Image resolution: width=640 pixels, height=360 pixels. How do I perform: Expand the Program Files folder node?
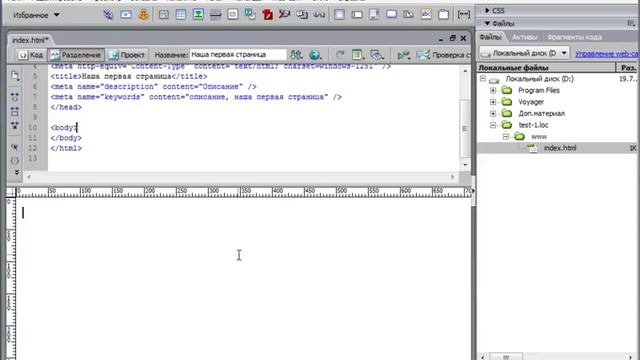tap(493, 90)
